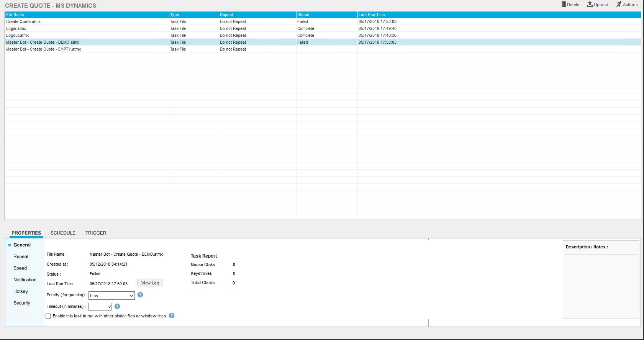644x340 pixels.
Task: Click the Actions running-figure icon
Action: click(619, 5)
